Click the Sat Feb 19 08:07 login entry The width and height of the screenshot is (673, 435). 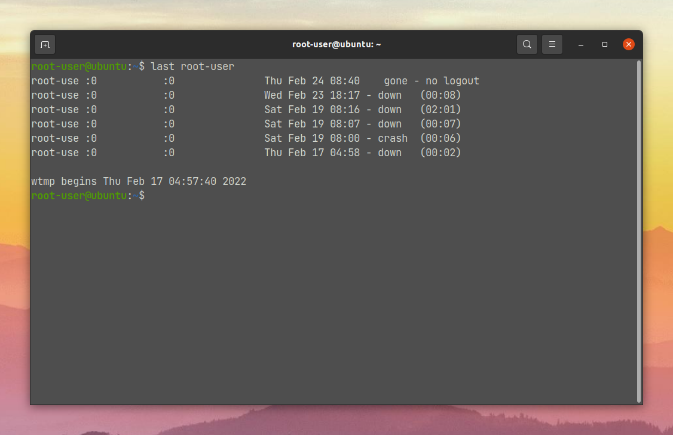[246, 124]
